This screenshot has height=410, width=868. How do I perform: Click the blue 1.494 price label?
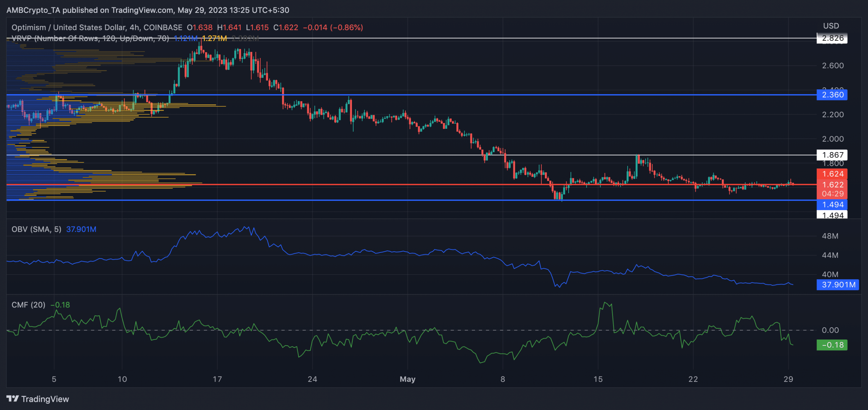(x=832, y=205)
